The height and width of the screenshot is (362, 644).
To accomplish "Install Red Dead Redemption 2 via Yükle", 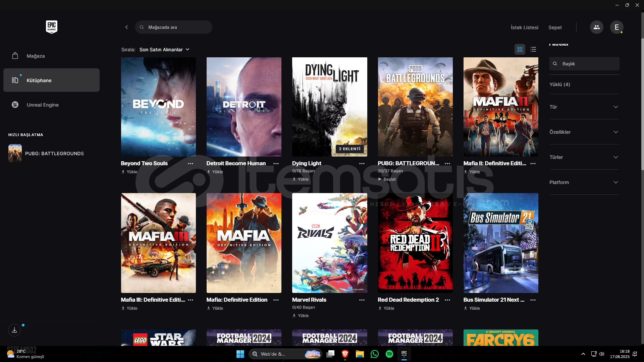I will click(x=386, y=308).
